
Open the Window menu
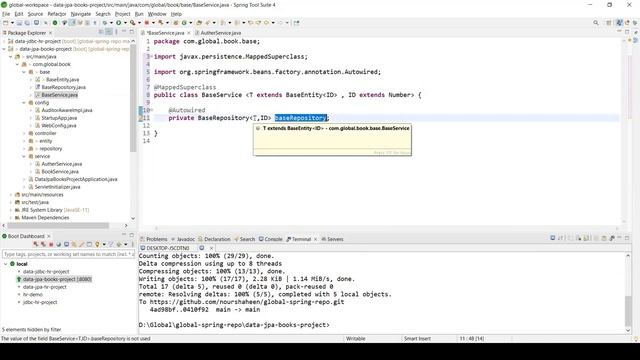click(157, 14)
